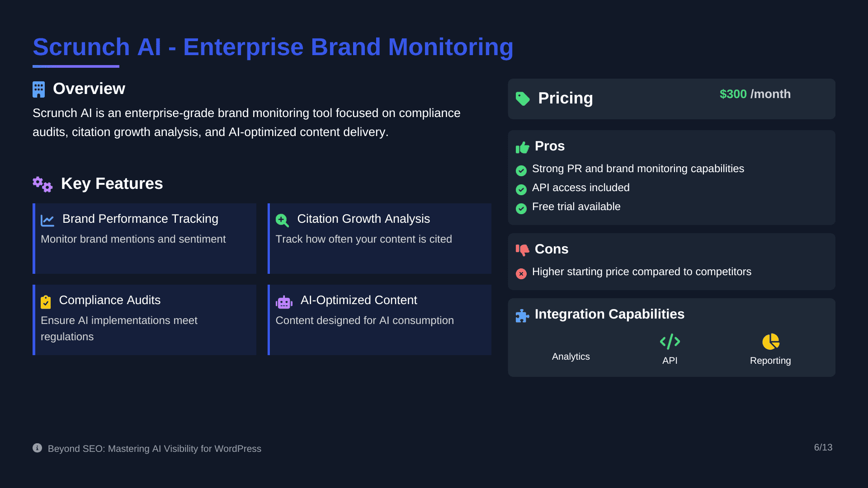This screenshot has width=868, height=488.
Task: Click the green thumbs-up Pros icon
Action: pos(522,147)
